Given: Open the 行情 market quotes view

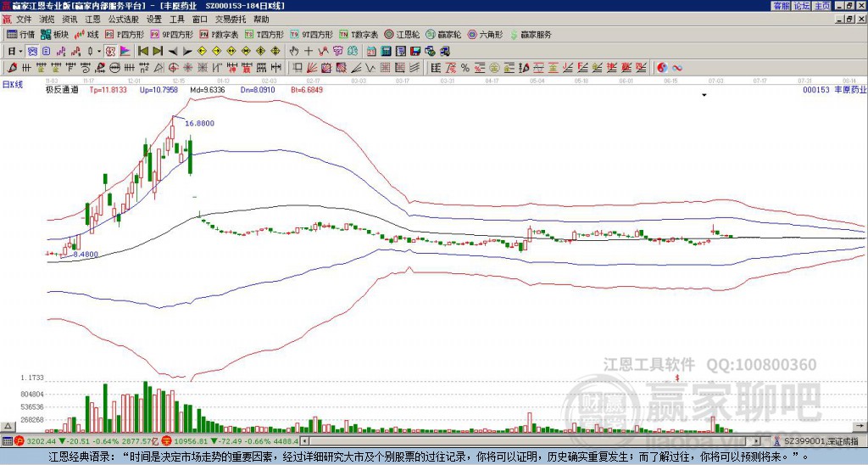Looking at the screenshot, I should pyautogui.click(x=21, y=35).
